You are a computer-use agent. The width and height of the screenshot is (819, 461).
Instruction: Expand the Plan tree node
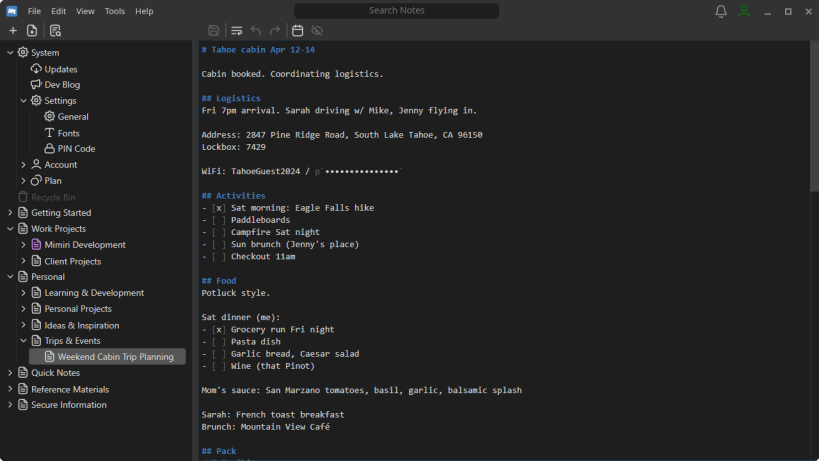pyautogui.click(x=24, y=180)
